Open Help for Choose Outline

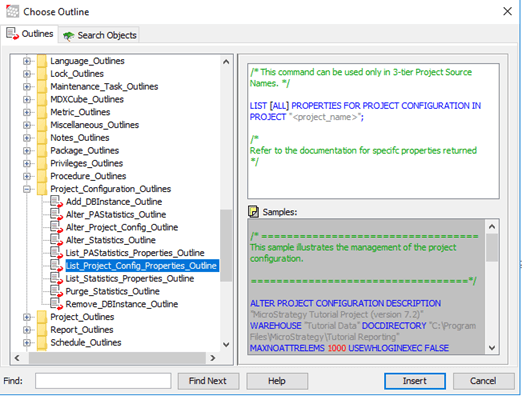[277, 381]
